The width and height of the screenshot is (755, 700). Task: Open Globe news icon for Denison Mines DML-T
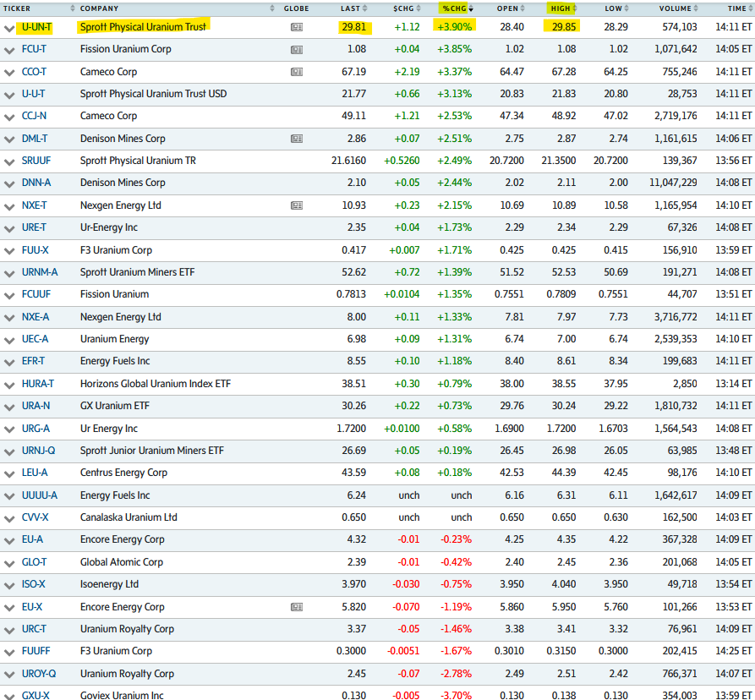click(297, 139)
